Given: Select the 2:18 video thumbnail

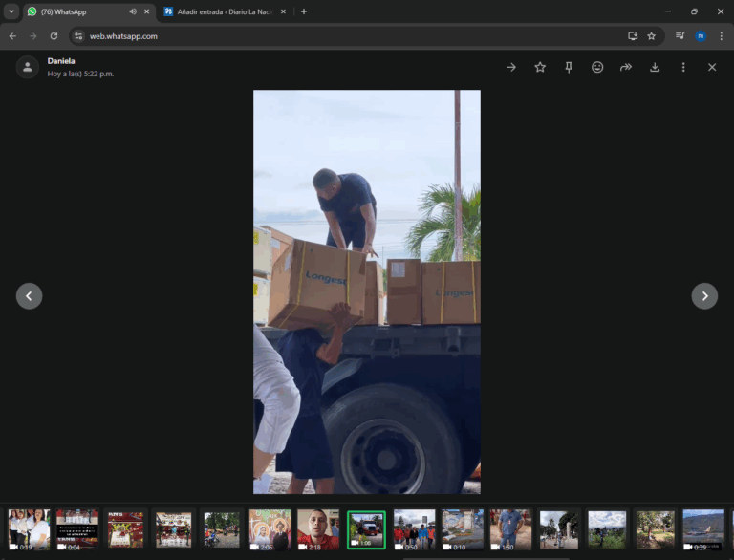Looking at the screenshot, I should click(318, 529).
